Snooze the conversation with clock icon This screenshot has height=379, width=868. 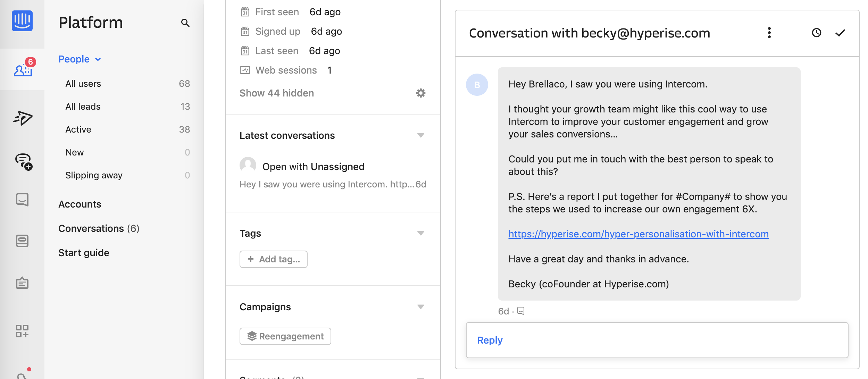817,33
